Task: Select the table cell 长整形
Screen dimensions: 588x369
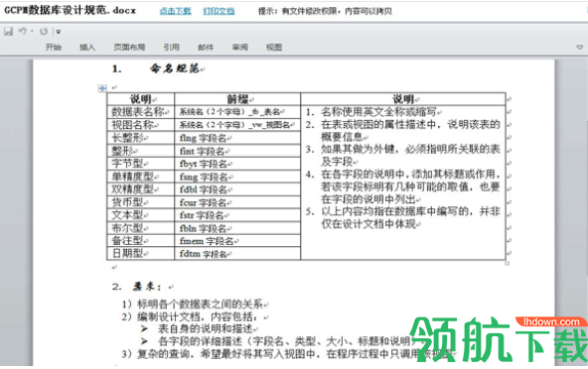Action: point(141,138)
